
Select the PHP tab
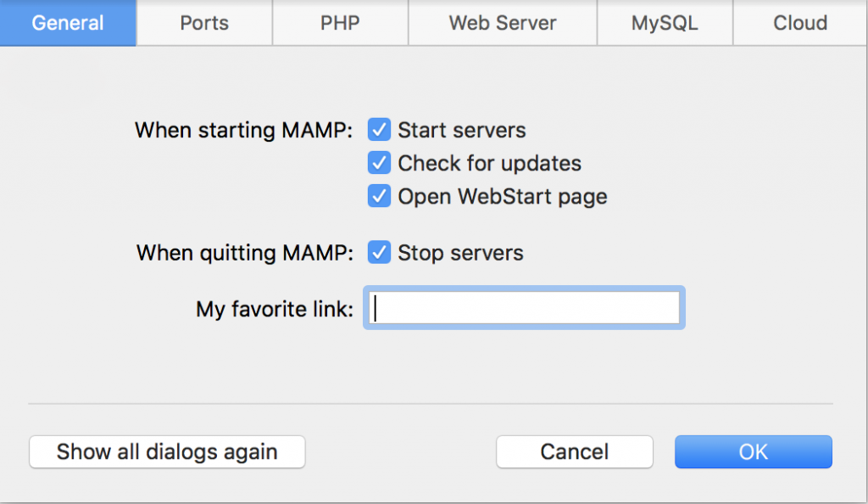(x=340, y=23)
